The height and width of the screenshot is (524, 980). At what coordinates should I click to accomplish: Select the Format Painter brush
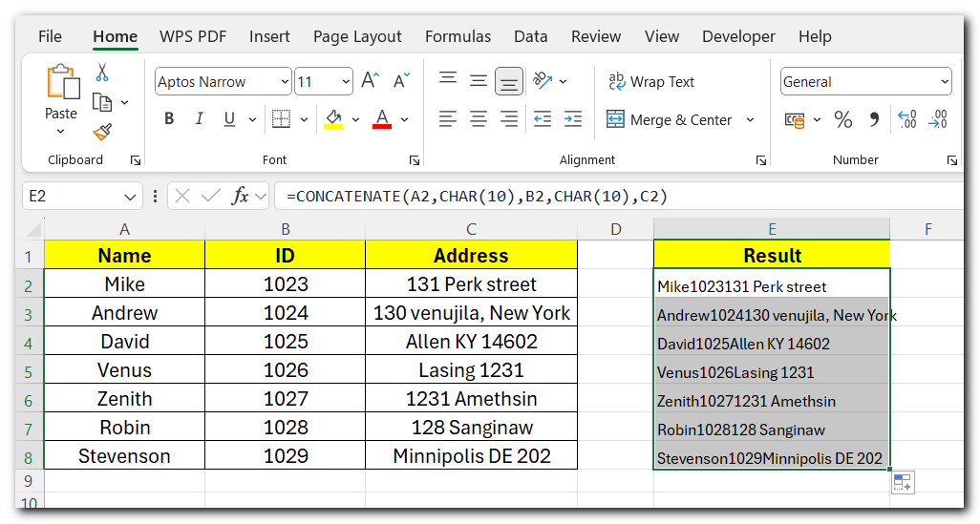[x=102, y=132]
